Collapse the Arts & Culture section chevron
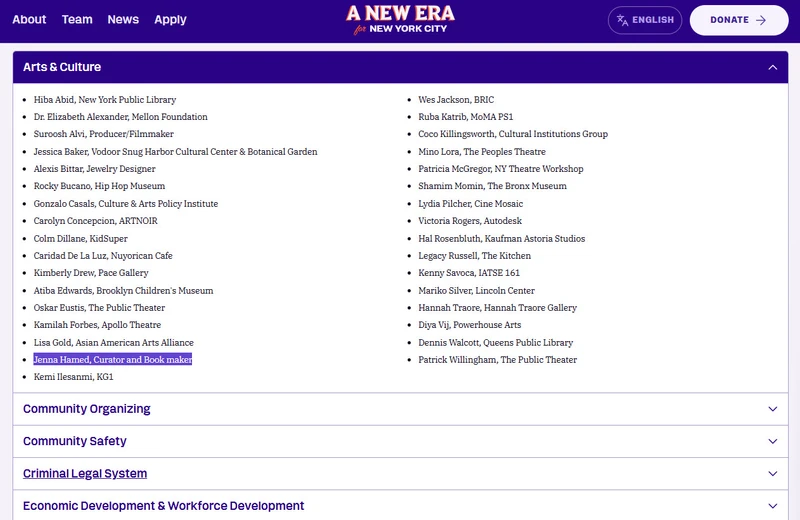The image size is (800, 520). pyautogui.click(x=772, y=67)
